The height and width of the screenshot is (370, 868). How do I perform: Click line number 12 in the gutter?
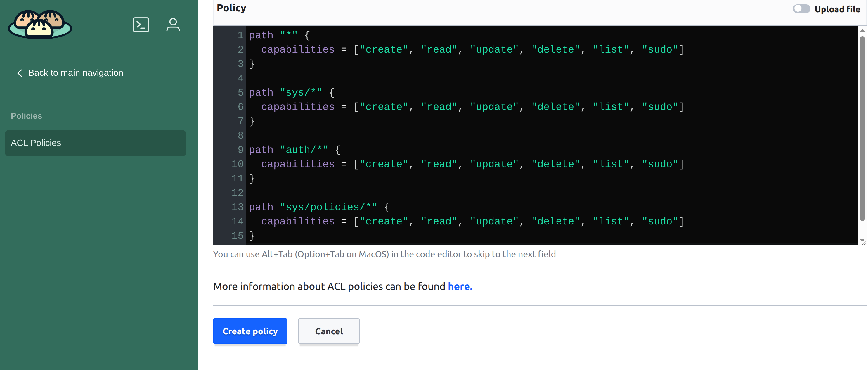tap(237, 193)
